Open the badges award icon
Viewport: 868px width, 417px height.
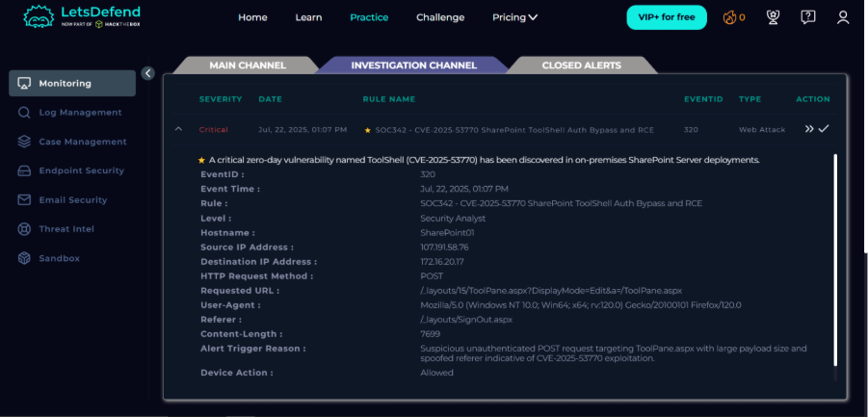click(773, 17)
